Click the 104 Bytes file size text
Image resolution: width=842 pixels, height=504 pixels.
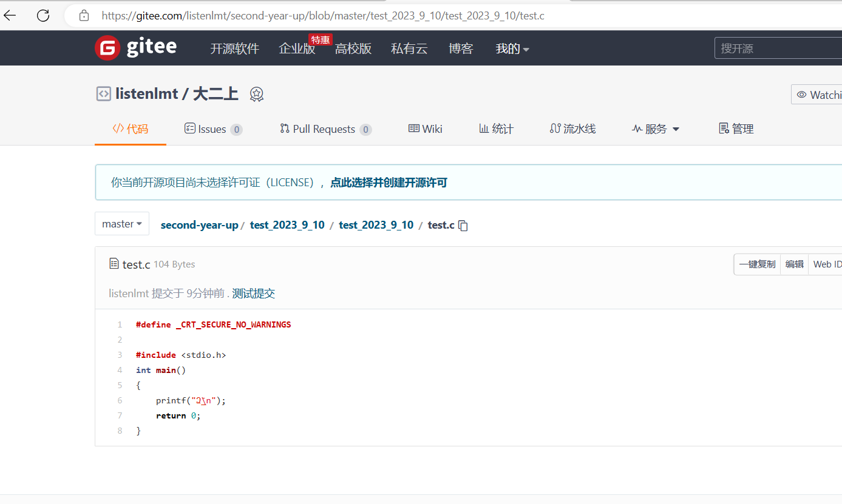(174, 264)
